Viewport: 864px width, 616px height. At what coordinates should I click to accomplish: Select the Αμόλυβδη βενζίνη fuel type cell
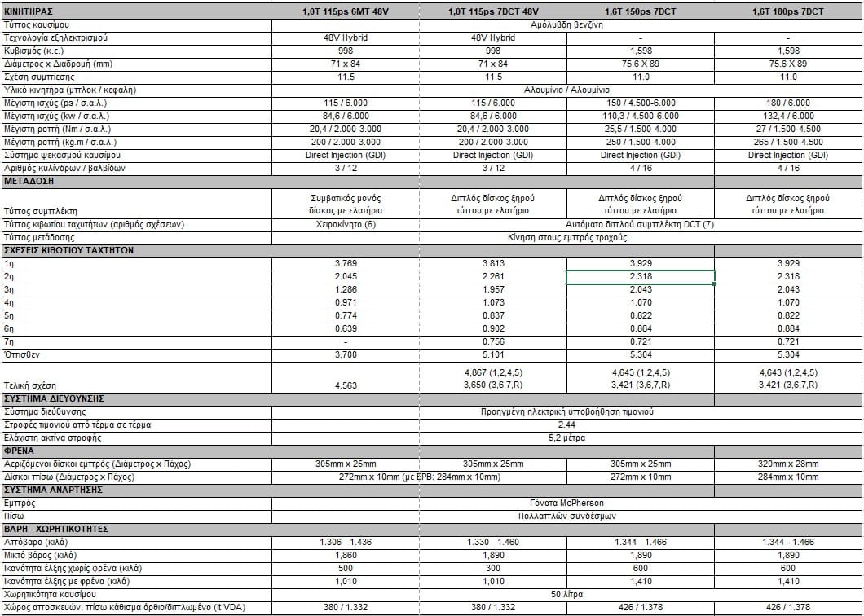pos(566,25)
